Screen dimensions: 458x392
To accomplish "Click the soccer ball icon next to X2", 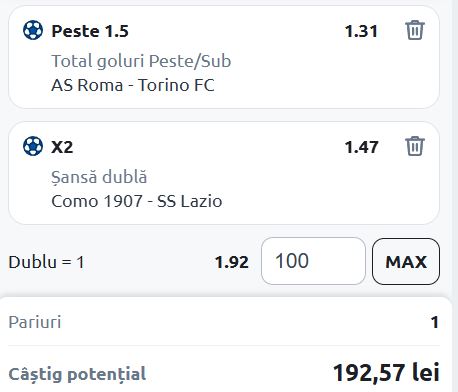I will (33, 146).
